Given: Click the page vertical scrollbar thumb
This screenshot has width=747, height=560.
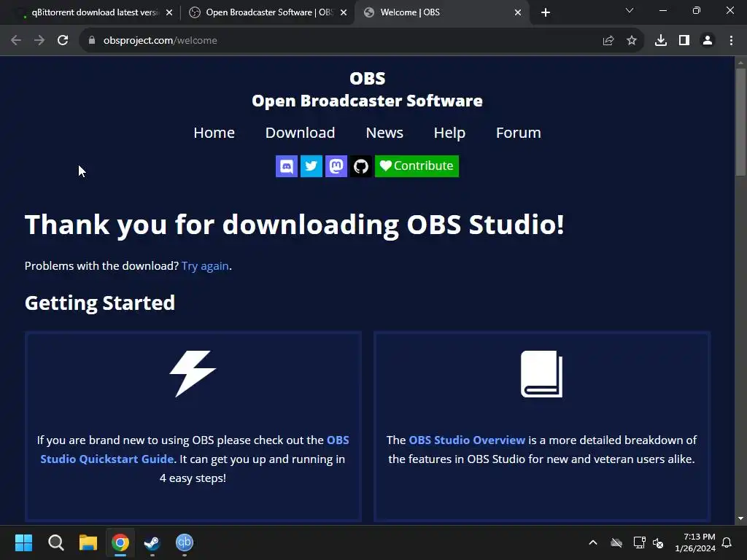Looking at the screenshot, I should point(740,122).
